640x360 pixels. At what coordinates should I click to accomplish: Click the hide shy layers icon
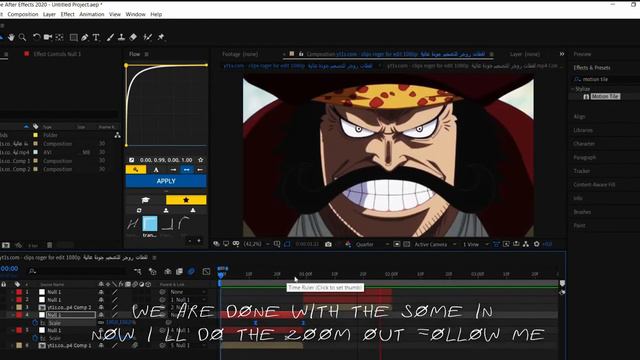[168, 271]
